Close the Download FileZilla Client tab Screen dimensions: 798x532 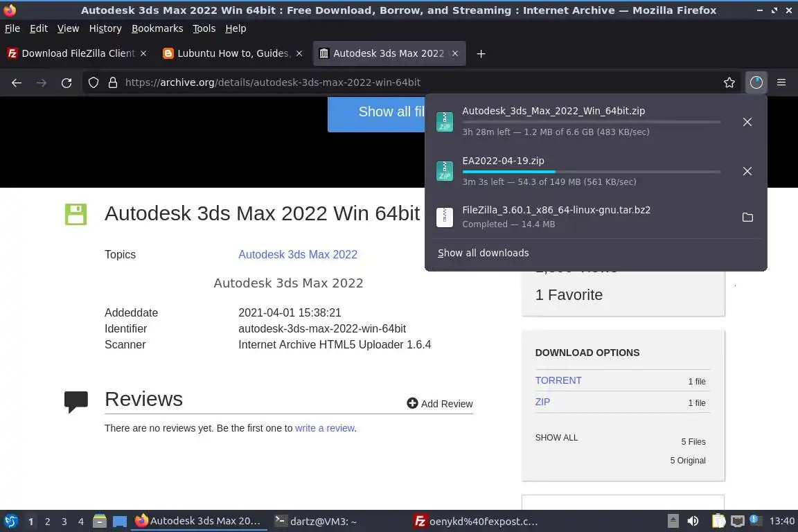(x=143, y=53)
